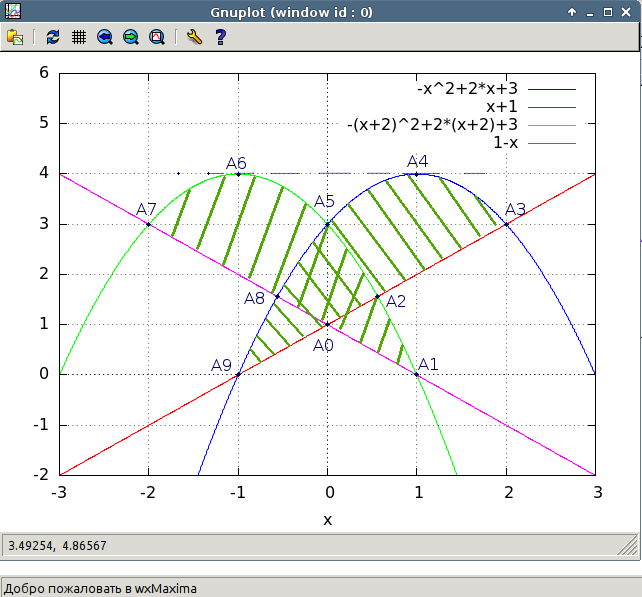Click the A4 point label on plot
642x597 pixels.
click(418, 161)
